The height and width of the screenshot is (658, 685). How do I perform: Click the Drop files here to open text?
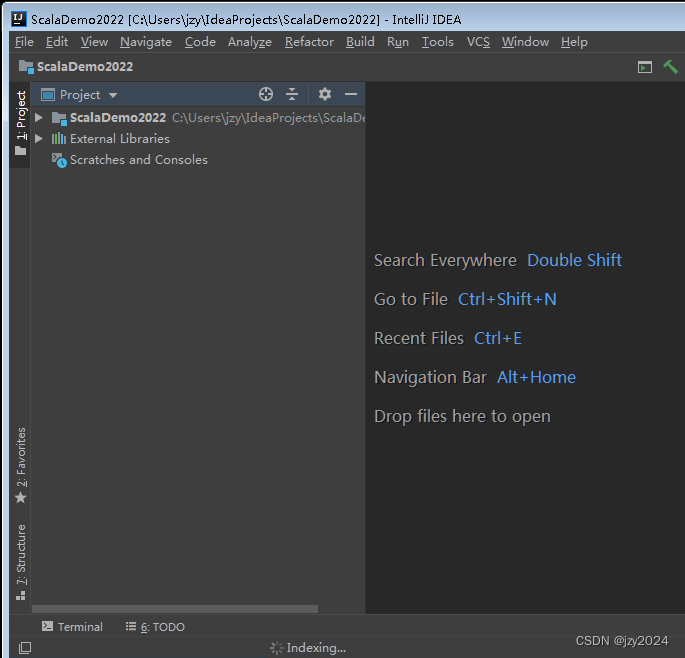[462, 416]
